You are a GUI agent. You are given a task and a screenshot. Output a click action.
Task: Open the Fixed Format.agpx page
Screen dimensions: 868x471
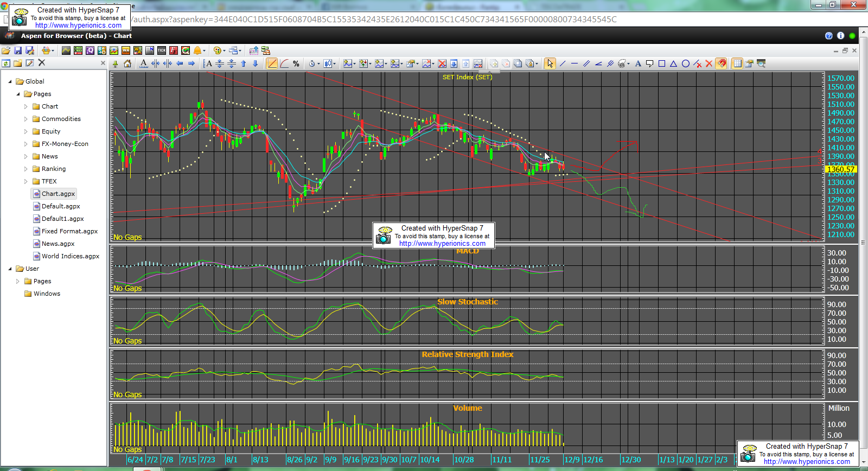(x=69, y=231)
